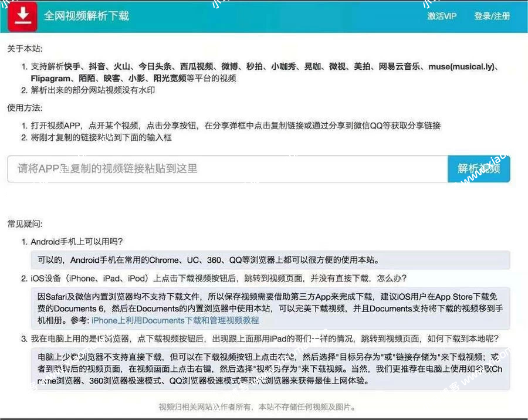Viewport: 528px width, 420px height.
Task: Click the 常见疑问 heading
Action: pyautogui.click(x=25, y=224)
